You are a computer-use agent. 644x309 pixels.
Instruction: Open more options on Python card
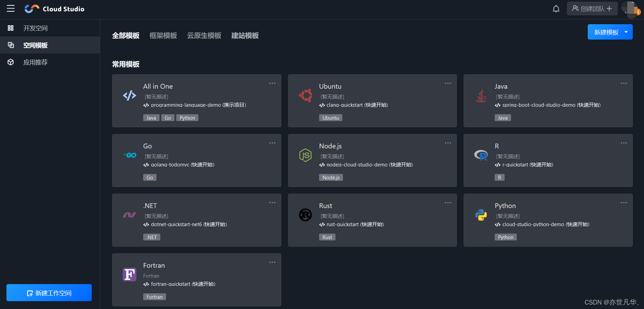[624, 203]
